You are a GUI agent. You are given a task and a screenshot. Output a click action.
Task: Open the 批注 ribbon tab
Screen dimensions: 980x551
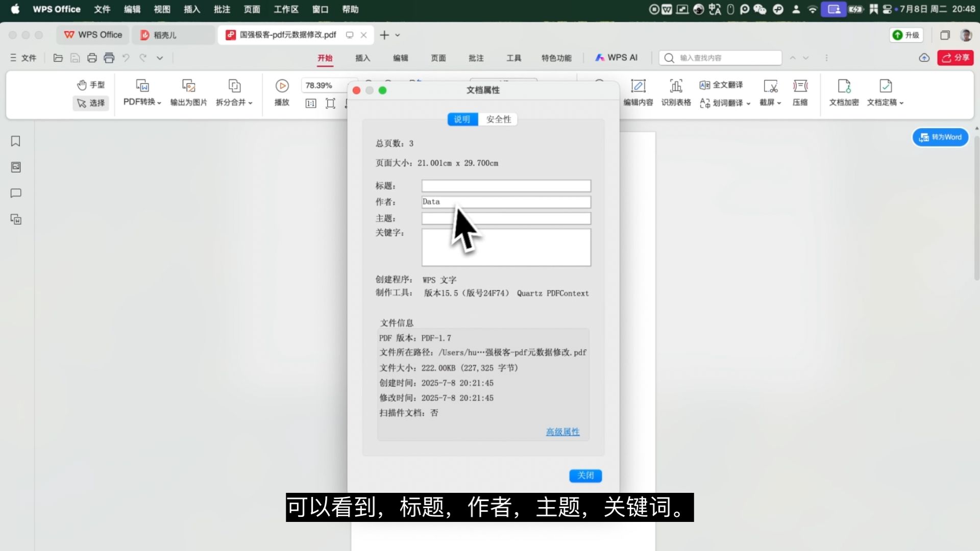[x=476, y=58]
